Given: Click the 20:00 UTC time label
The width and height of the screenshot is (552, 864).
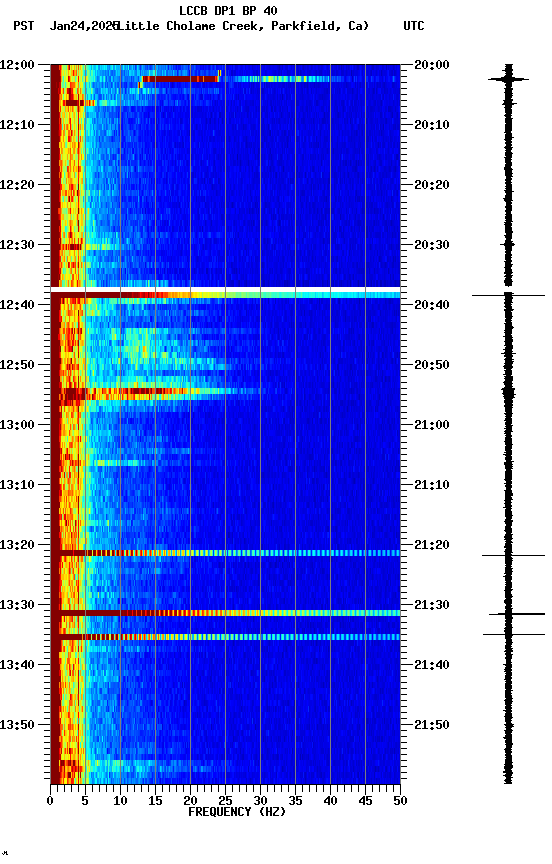Looking at the screenshot, I should click(431, 65).
